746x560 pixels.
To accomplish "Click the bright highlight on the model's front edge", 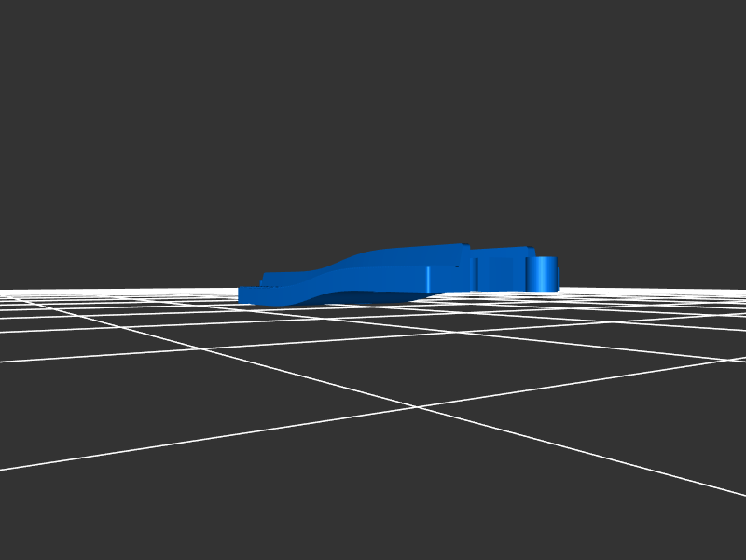I will click(x=427, y=278).
